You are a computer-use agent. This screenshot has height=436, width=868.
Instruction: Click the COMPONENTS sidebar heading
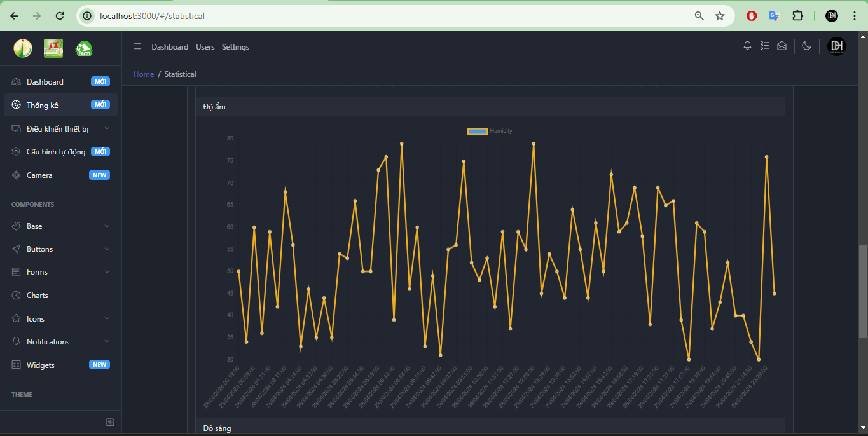tap(32, 205)
